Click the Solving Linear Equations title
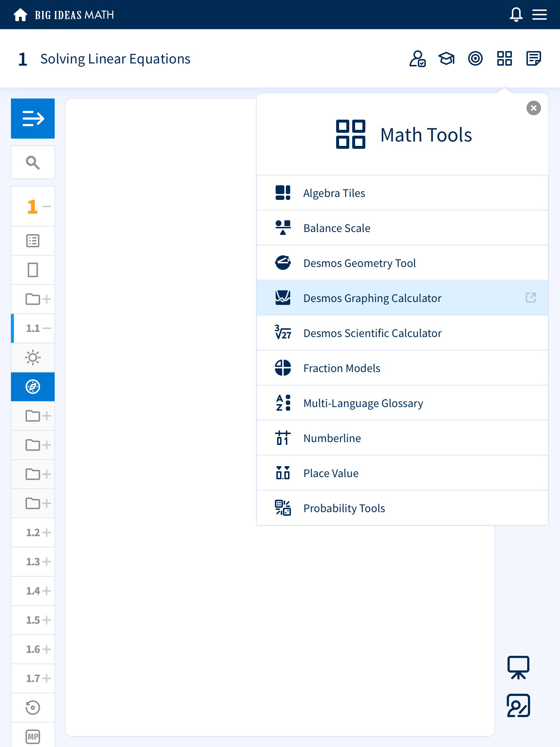Image resolution: width=560 pixels, height=747 pixels. (x=115, y=59)
